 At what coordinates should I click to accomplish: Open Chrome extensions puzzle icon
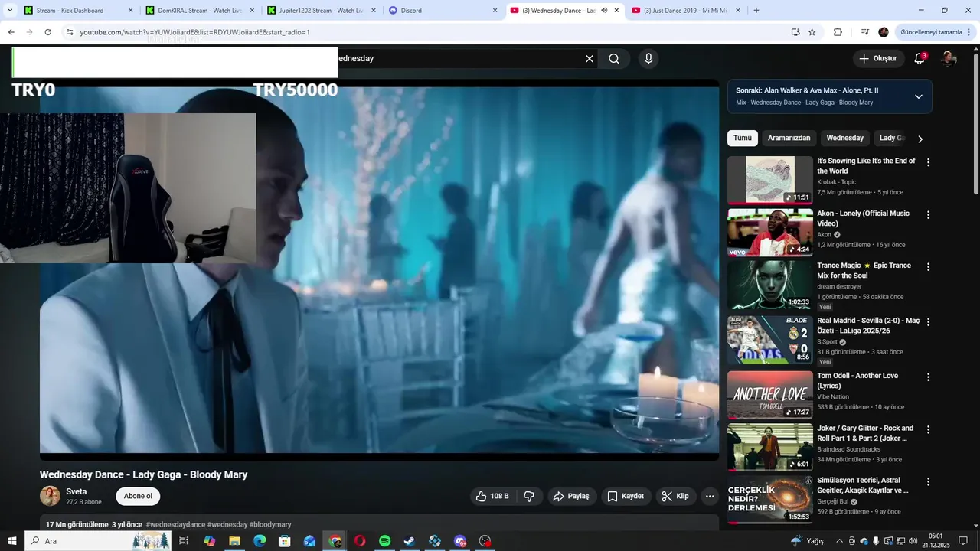click(x=838, y=32)
